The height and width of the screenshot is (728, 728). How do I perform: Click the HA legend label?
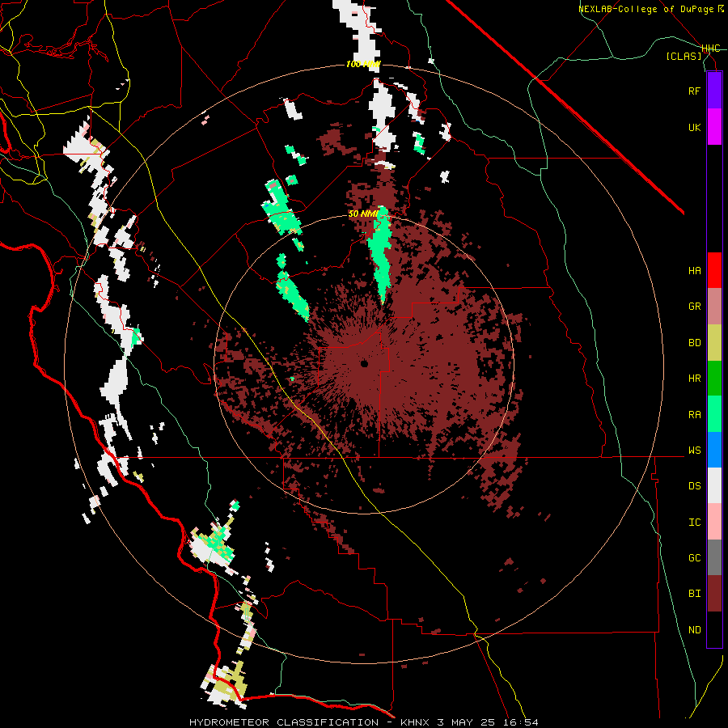pos(694,271)
